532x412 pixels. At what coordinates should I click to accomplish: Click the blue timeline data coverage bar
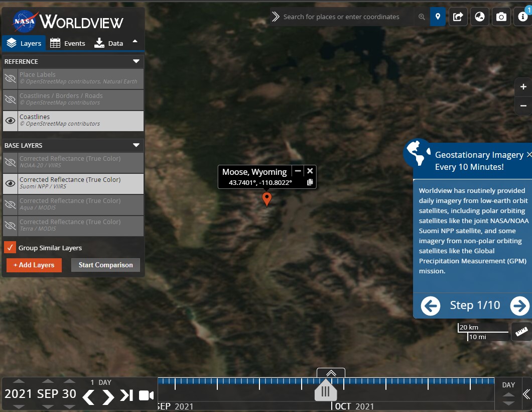pyautogui.click(x=326, y=381)
